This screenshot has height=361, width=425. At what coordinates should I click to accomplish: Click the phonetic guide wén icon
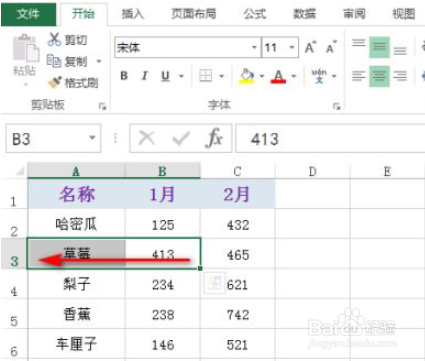319,76
